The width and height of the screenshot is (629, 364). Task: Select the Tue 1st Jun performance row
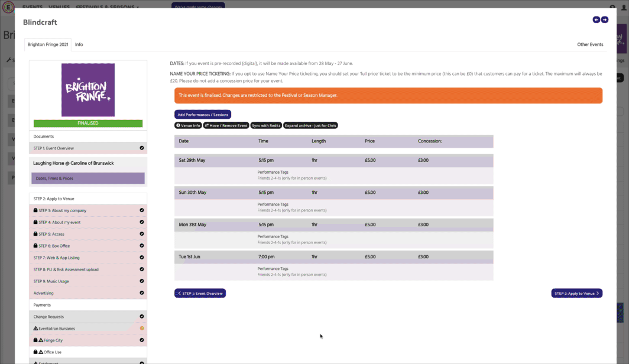click(334, 256)
